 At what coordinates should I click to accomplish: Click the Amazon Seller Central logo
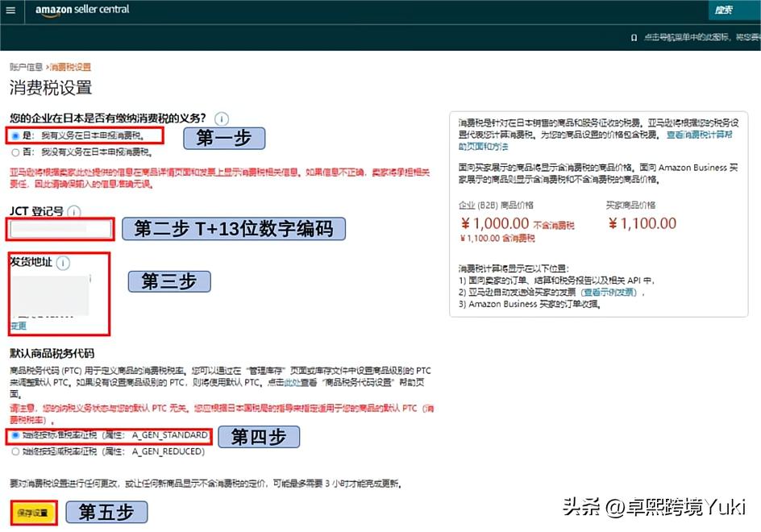tap(81, 11)
